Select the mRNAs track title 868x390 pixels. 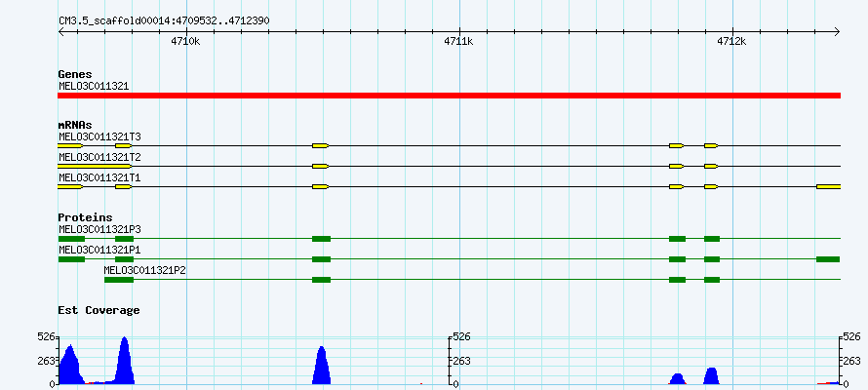click(x=75, y=125)
